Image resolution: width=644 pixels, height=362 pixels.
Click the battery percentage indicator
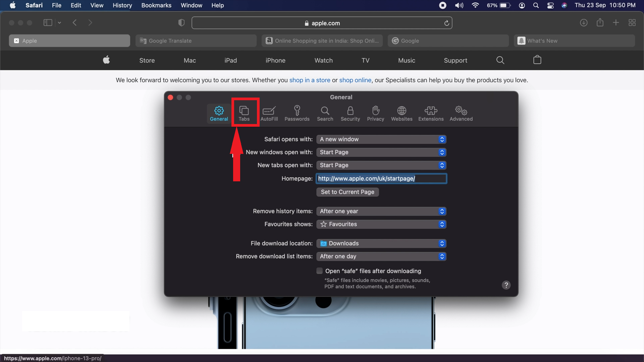493,5
